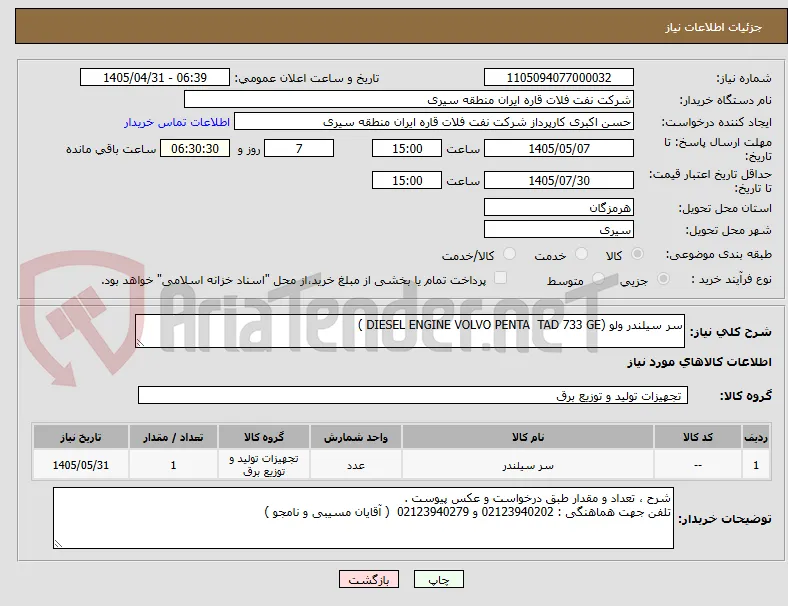The height and width of the screenshot is (606, 788).
Task: Click the resize handle of the description textarea
Action: click(140, 343)
